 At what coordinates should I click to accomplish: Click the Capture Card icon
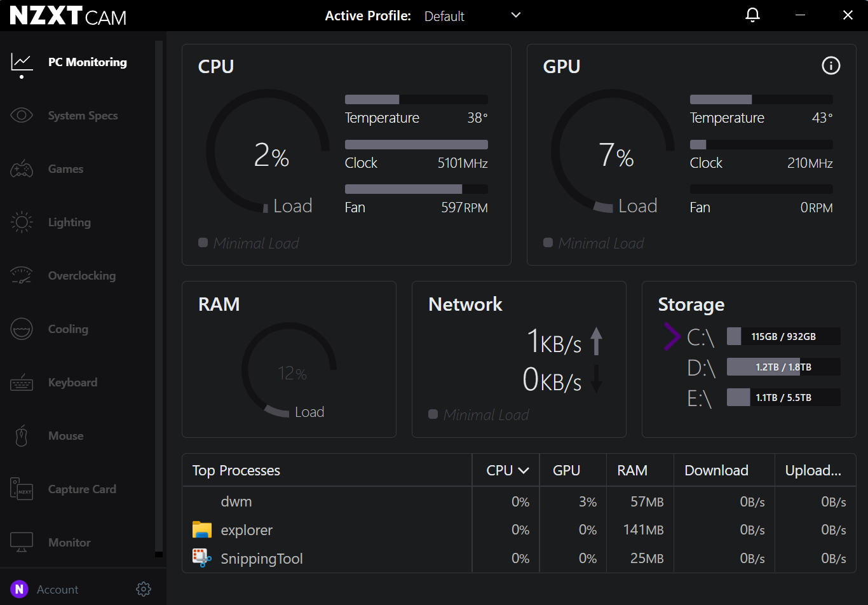coord(22,489)
